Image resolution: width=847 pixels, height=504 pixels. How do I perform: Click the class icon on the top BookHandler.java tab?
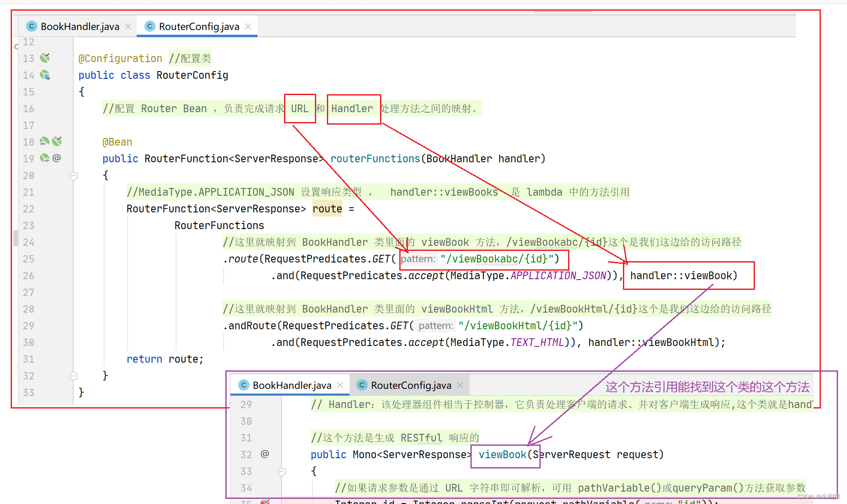tap(31, 27)
